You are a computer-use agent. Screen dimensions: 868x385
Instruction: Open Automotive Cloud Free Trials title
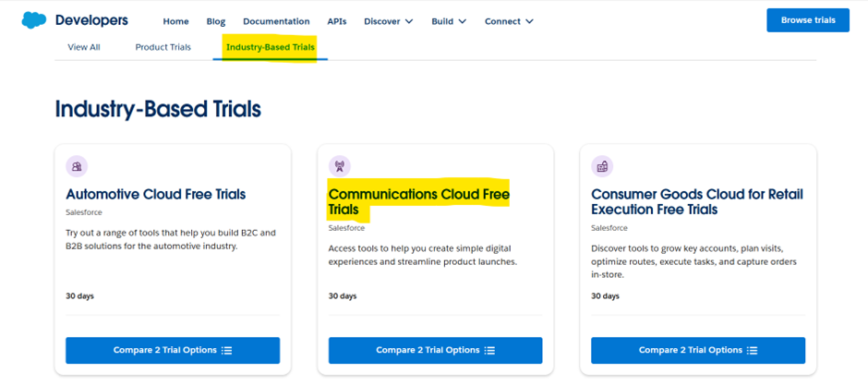[156, 194]
